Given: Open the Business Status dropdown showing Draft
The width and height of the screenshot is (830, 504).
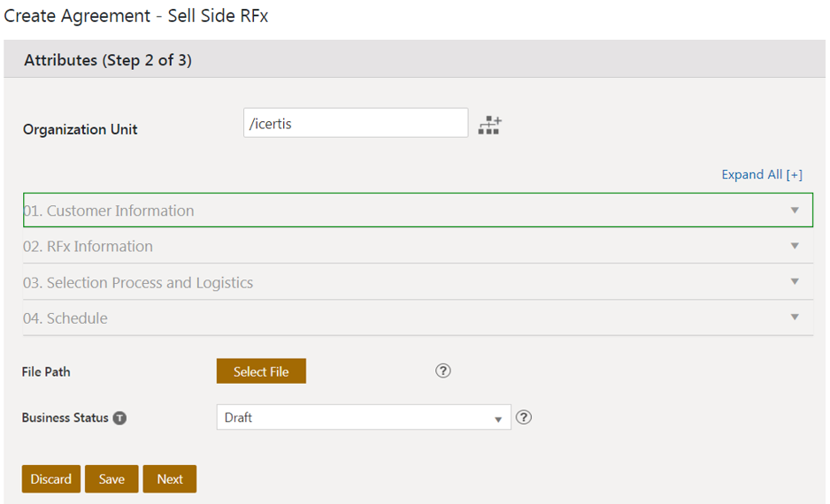Looking at the screenshot, I should 363,417.
